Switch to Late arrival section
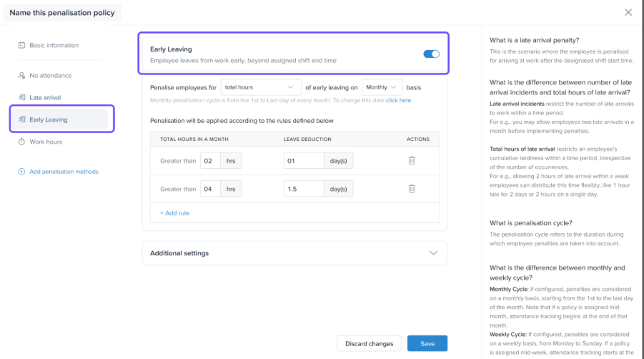 tap(45, 97)
